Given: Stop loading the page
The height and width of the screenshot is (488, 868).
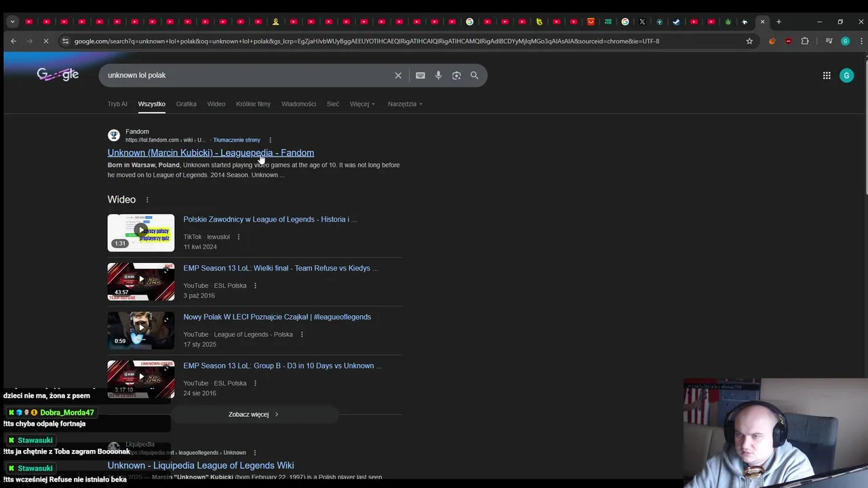Looking at the screenshot, I should click(x=46, y=41).
